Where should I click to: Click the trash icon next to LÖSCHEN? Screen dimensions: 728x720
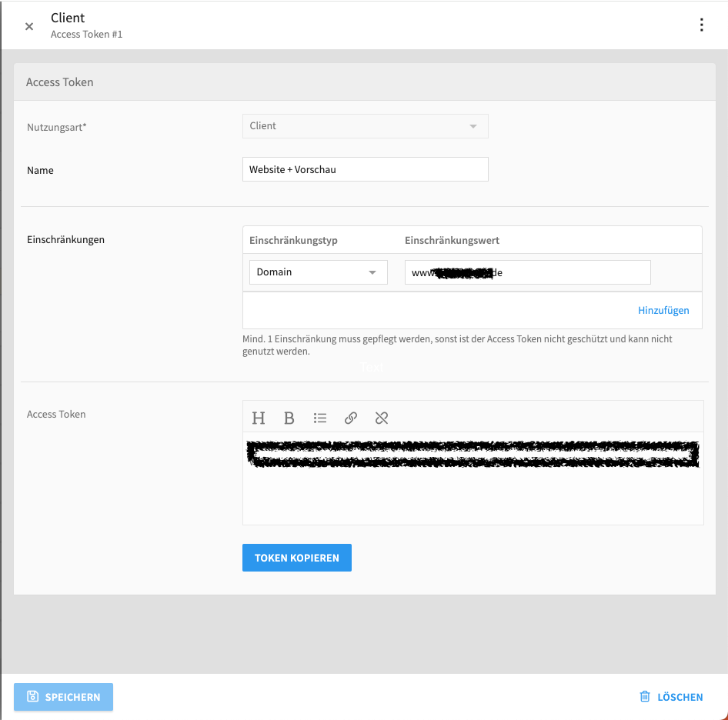(645, 696)
